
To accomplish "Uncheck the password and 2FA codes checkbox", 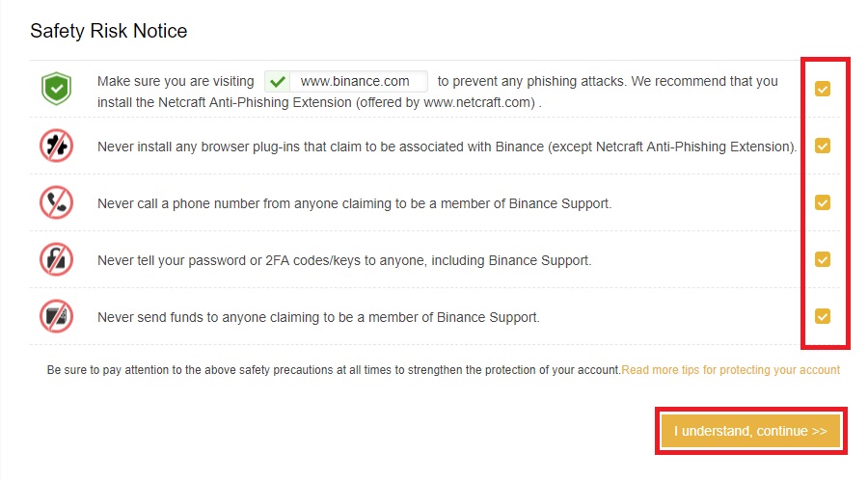I will [823, 259].
